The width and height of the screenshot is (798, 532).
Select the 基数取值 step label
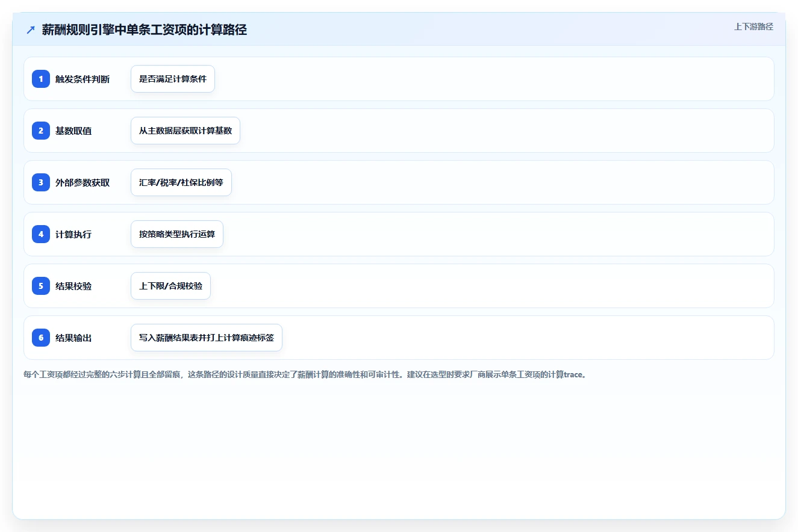pos(73,131)
